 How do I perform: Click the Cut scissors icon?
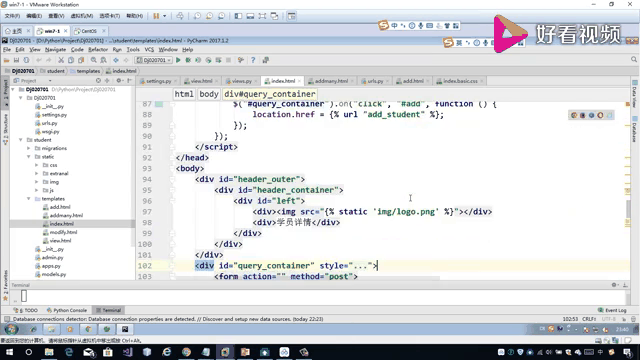click(61, 60)
